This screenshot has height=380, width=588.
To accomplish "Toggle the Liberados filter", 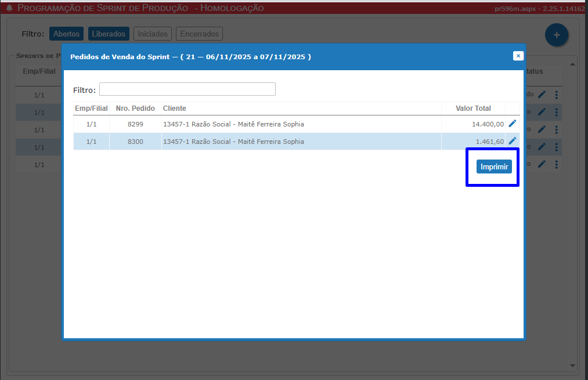I will coord(109,34).
